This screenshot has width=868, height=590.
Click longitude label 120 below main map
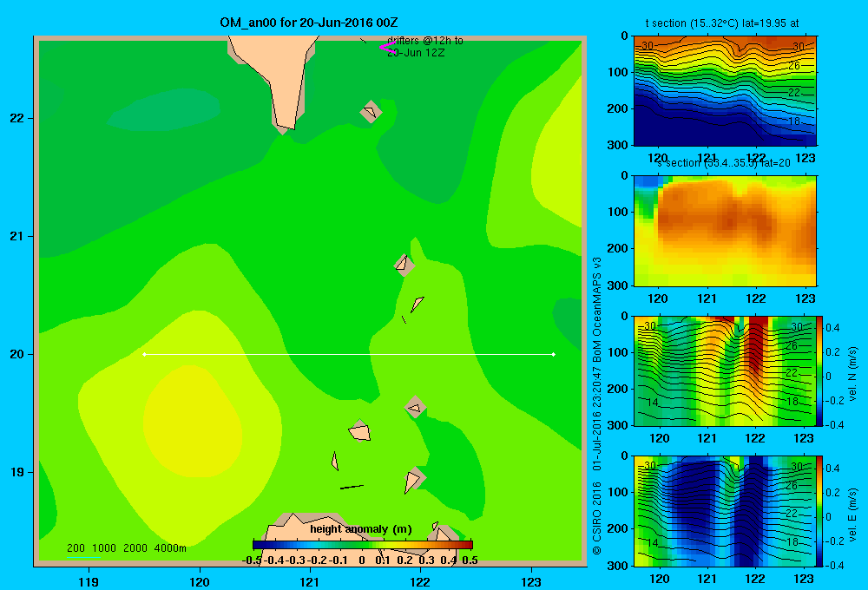pos(200,581)
